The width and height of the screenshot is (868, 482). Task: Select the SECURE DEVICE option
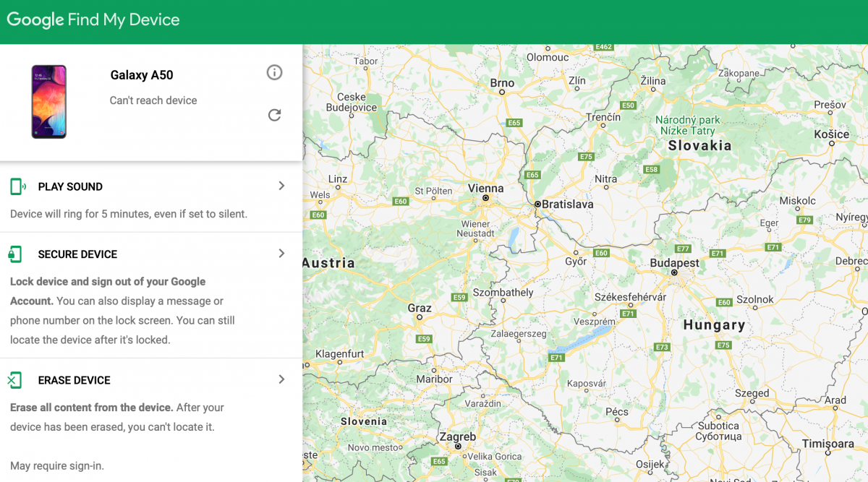pos(77,254)
